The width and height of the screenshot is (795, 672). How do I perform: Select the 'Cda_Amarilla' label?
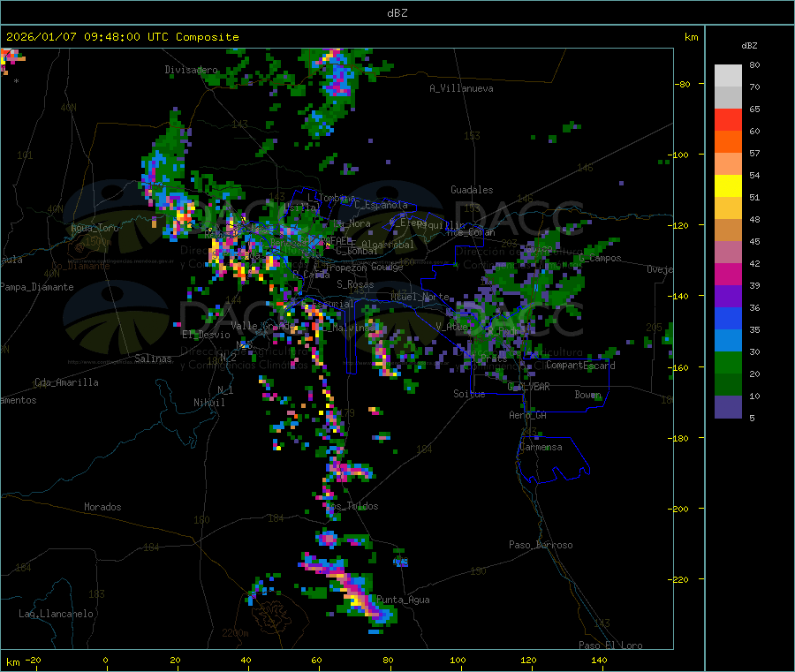pyautogui.click(x=66, y=382)
